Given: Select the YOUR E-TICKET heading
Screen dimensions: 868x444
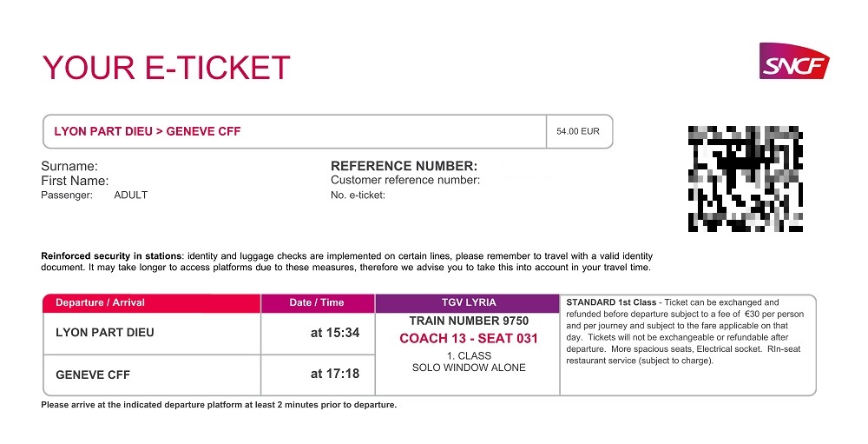Looking at the screenshot, I should [166, 68].
